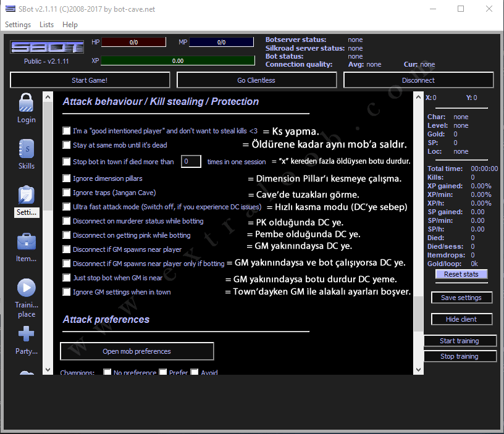
Task: Check Disconnect if GM spawns only if botting
Action: (x=67, y=264)
